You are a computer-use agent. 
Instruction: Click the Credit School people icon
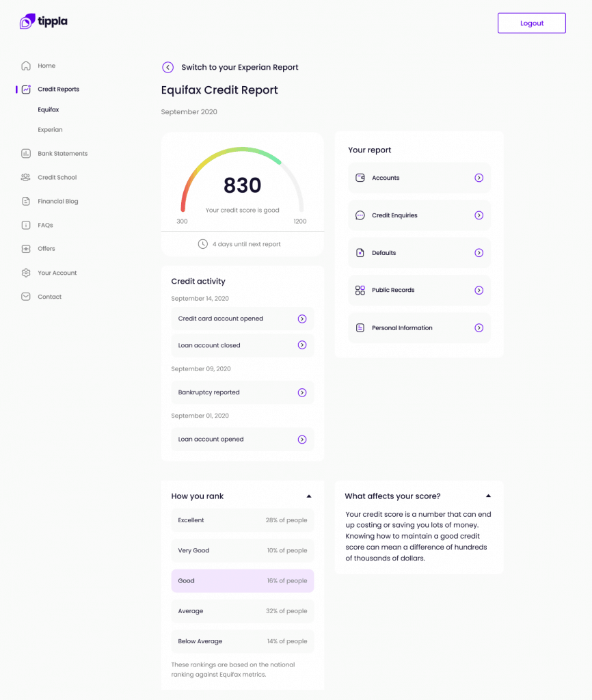coord(26,178)
